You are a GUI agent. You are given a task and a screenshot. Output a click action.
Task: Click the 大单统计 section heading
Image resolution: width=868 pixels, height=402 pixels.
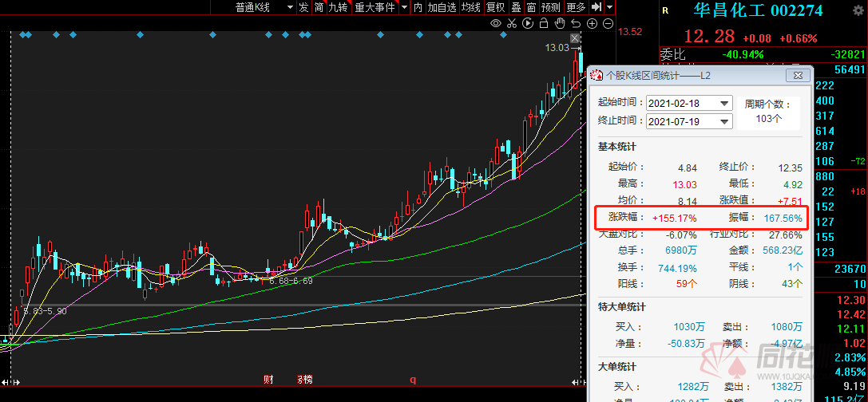tap(616, 367)
